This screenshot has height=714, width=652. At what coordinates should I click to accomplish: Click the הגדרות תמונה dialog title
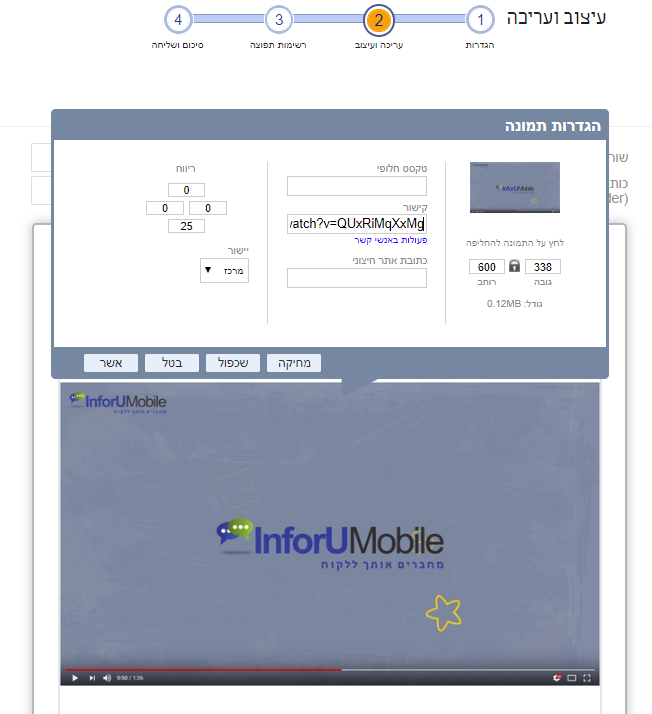pos(553,126)
